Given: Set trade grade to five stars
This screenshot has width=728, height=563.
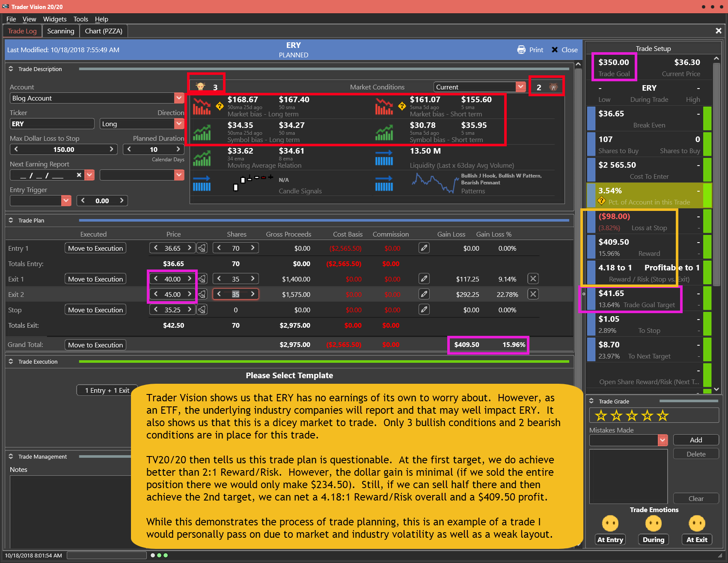Looking at the screenshot, I should pyautogui.click(x=663, y=415).
